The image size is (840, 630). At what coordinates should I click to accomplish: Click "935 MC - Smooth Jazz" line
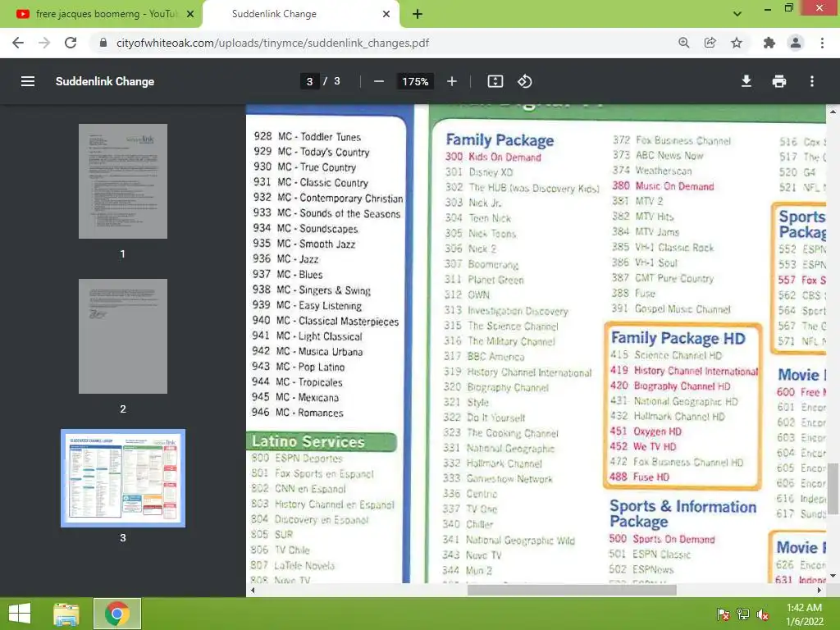[x=304, y=244]
